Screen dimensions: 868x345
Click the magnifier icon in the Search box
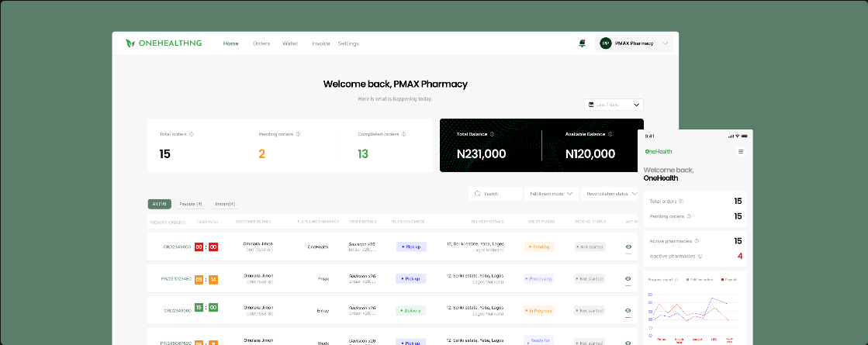(x=478, y=194)
